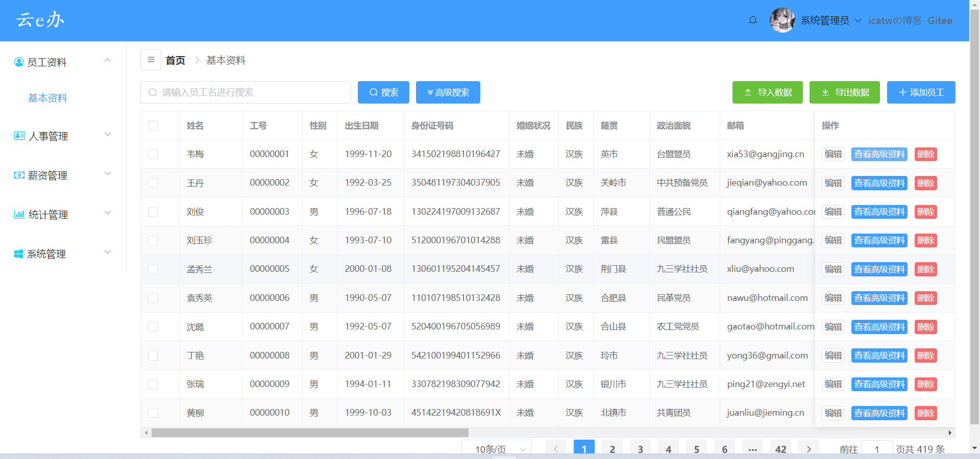980x459 pixels.
Task: Click 删除 for employee 黄柳
Action: click(x=925, y=413)
